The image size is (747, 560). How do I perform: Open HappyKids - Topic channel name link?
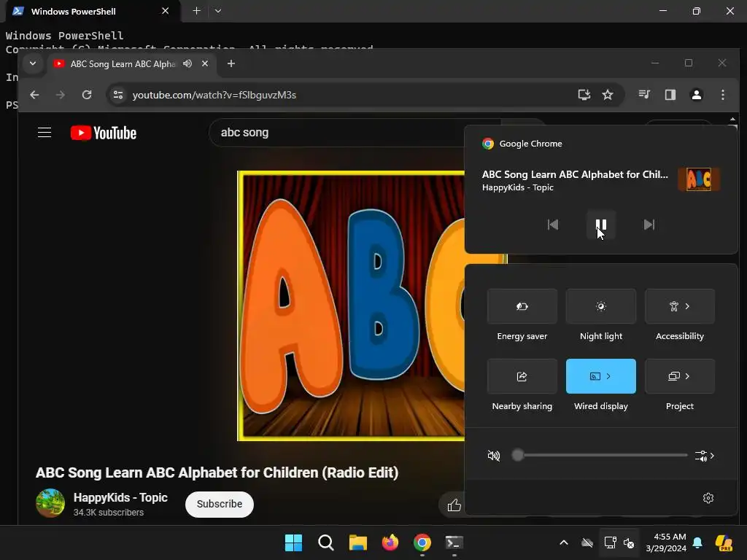(120, 497)
